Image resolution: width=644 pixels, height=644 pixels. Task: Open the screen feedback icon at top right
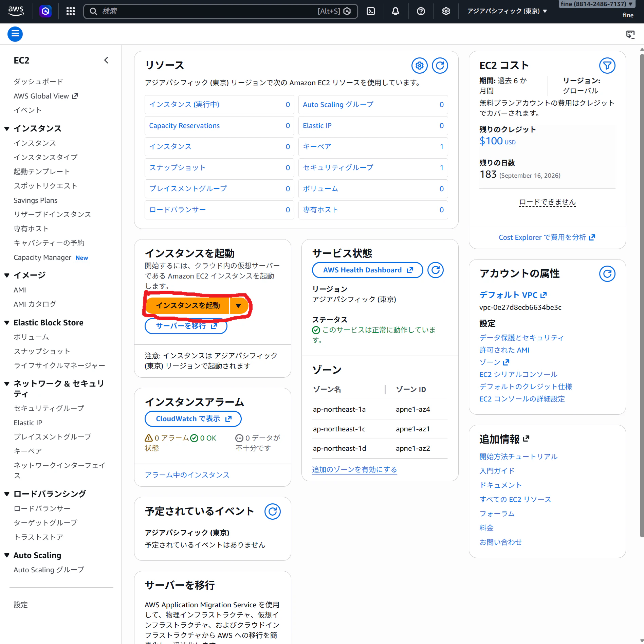(630, 34)
